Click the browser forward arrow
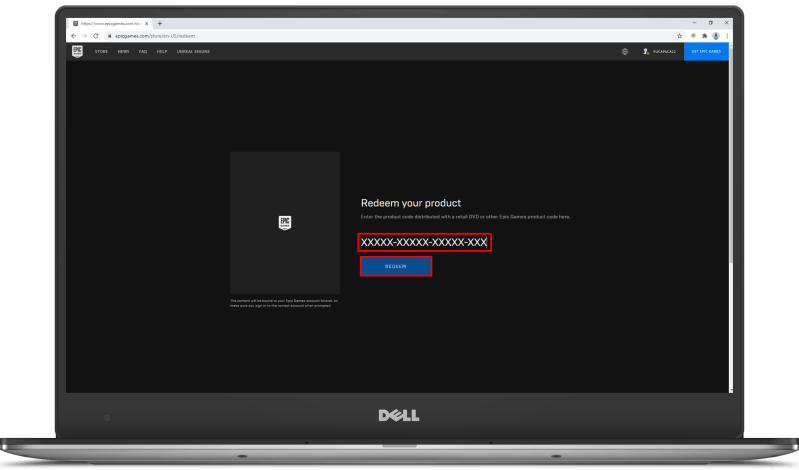Image resolution: width=799 pixels, height=470 pixels. [85, 36]
